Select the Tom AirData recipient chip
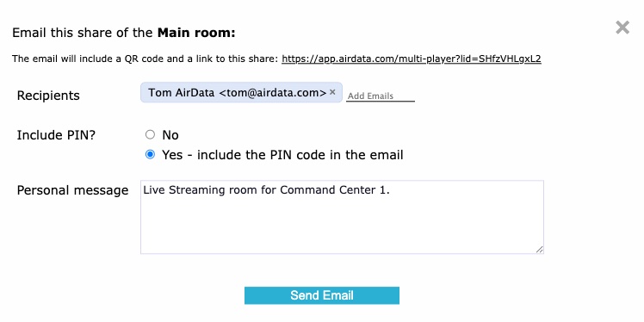Screen dimensions: 644x322 [x=238, y=92]
